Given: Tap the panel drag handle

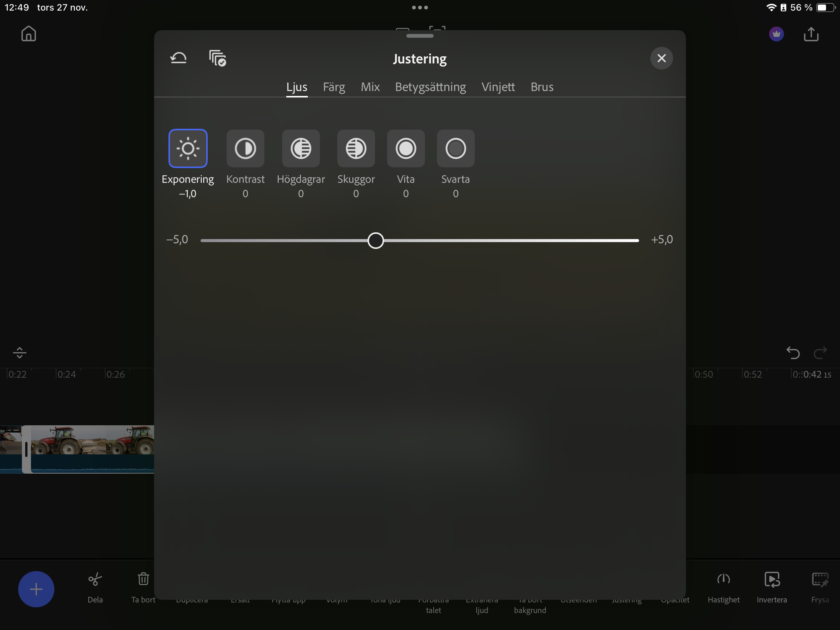Looking at the screenshot, I should tap(420, 36).
